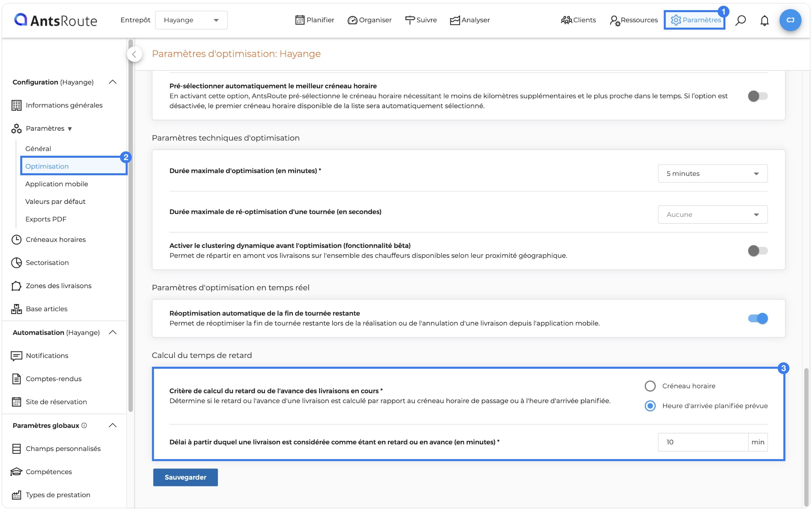
Task: Collapse the Automatisation (Hayange) section
Action: (x=113, y=333)
